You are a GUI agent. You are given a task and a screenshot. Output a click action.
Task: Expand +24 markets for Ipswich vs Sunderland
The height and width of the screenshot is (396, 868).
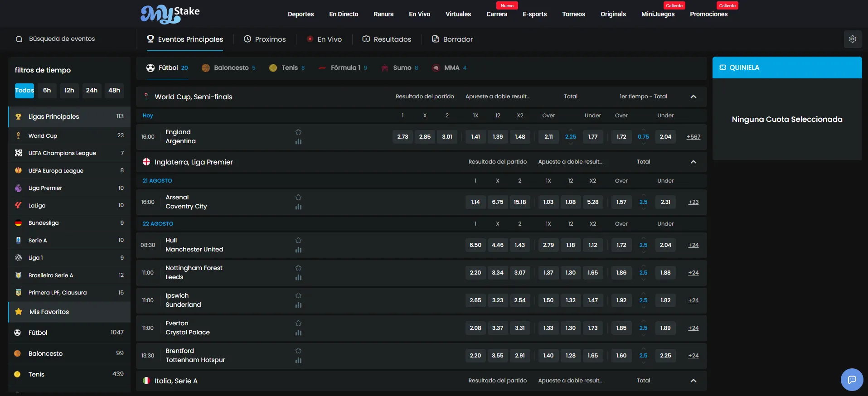[x=693, y=300]
